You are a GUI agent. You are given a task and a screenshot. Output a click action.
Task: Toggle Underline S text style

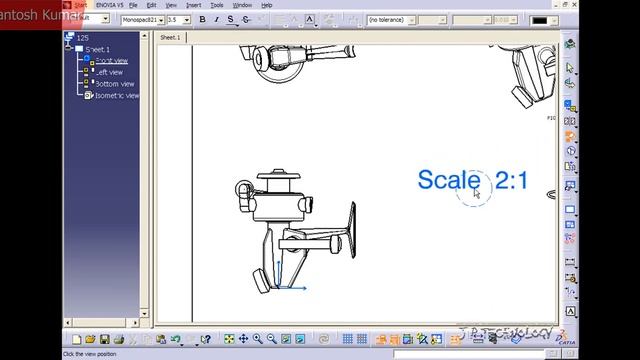point(231,20)
